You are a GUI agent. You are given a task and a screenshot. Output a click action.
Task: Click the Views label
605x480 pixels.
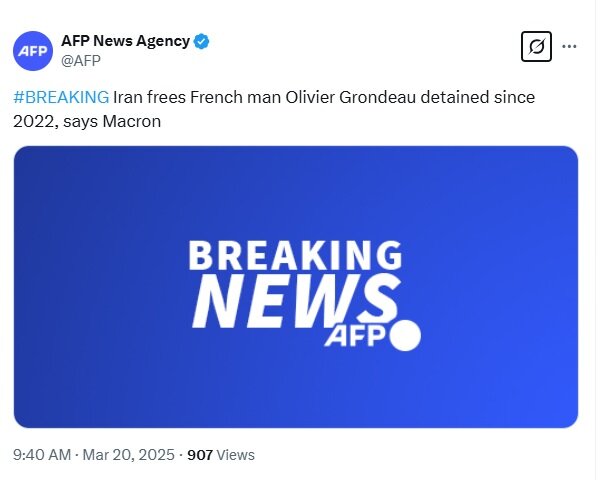click(x=236, y=454)
